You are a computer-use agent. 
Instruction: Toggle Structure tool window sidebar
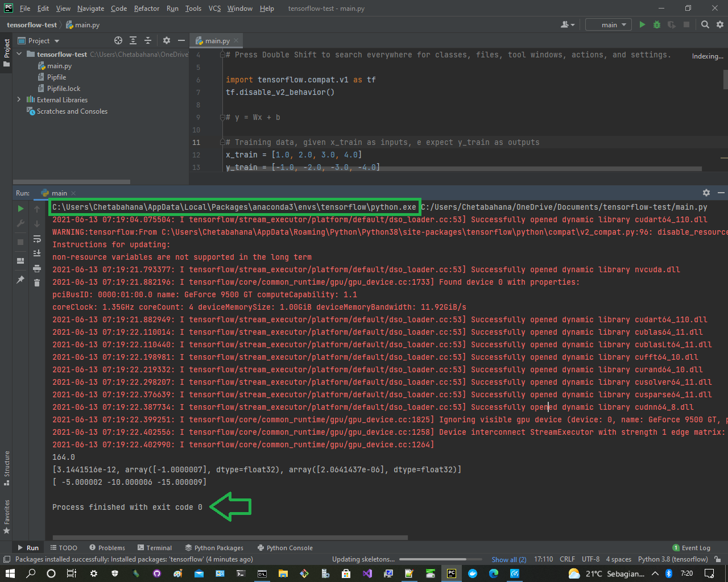(7, 468)
